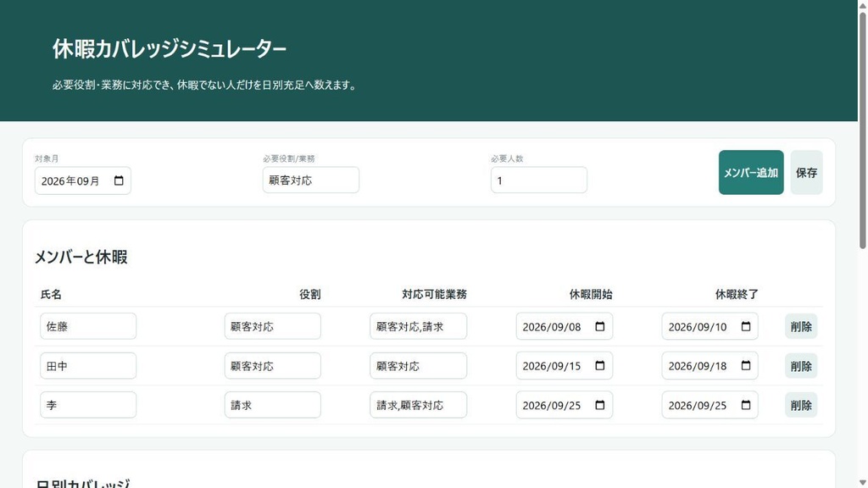Open calendar icon for 田中 休暇終了 date
This screenshot has height=488, width=868.
tap(746, 366)
